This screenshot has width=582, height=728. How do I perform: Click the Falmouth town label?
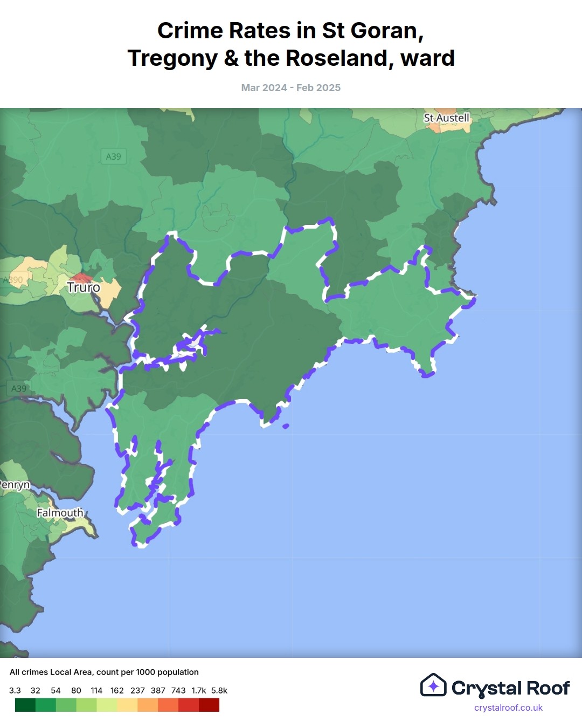[60, 512]
